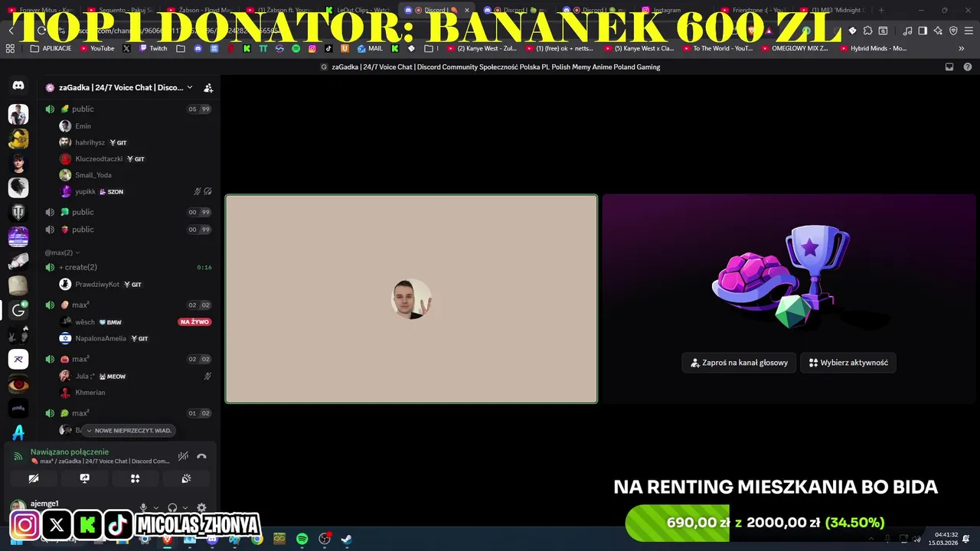Open the taskbar date and time
980x551 pixels.
pyautogui.click(x=943, y=539)
